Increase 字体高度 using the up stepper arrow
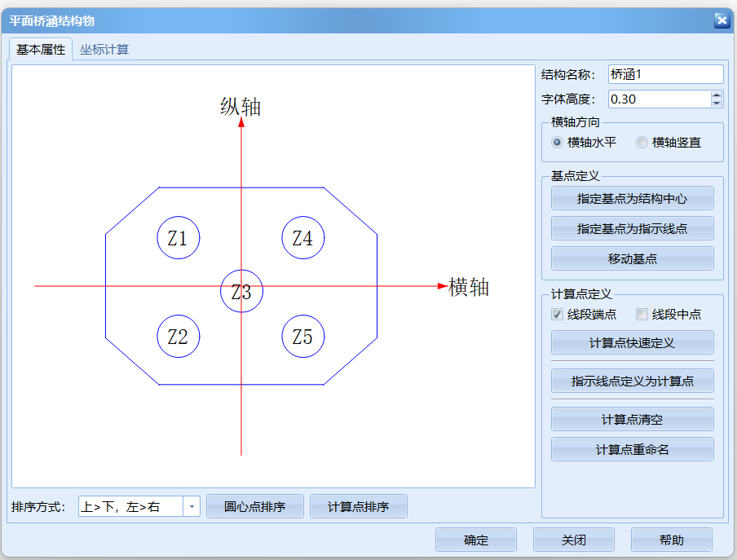 pyautogui.click(x=717, y=94)
